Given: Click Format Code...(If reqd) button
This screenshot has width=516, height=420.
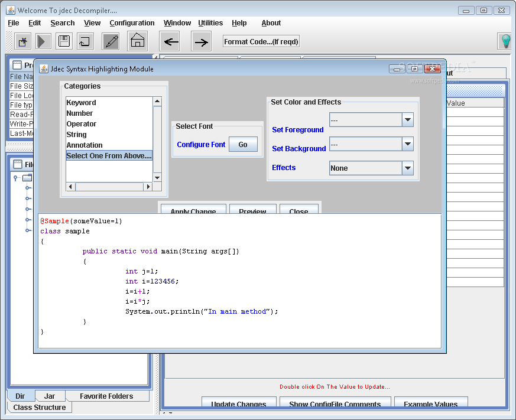Looking at the screenshot, I should (261, 42).
